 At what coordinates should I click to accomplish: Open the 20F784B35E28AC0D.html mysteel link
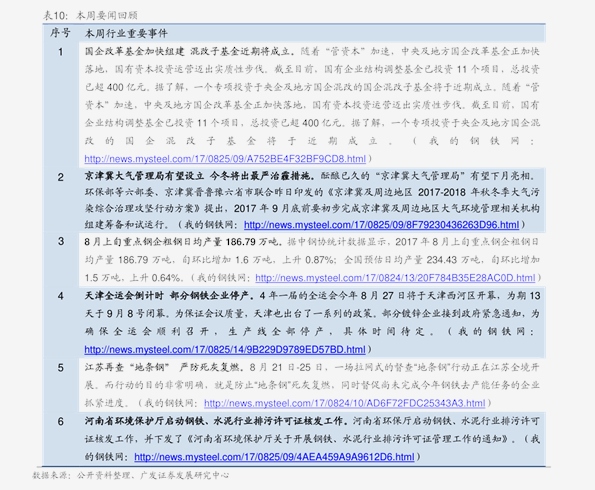click(395, 278)
